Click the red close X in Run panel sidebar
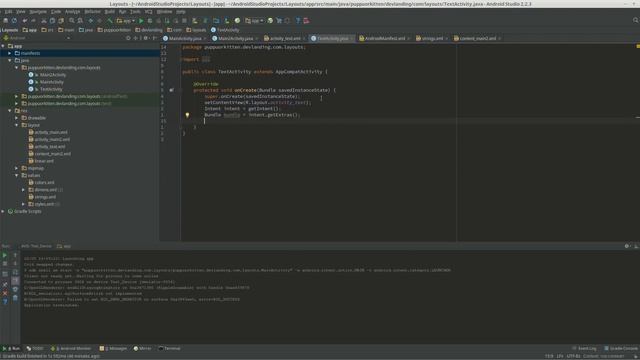 pos(5,293)
